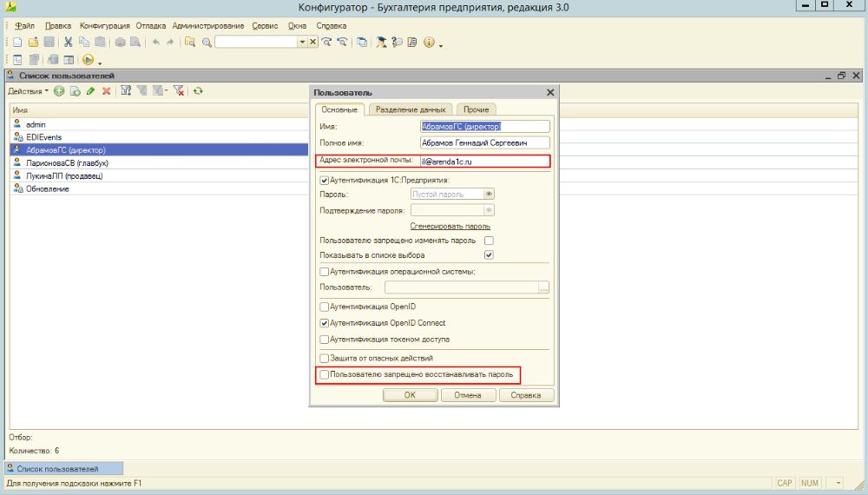Screen dimensions: 868x495
Task: Start debugging with the orange play icon
Action: tap(88, 60)
